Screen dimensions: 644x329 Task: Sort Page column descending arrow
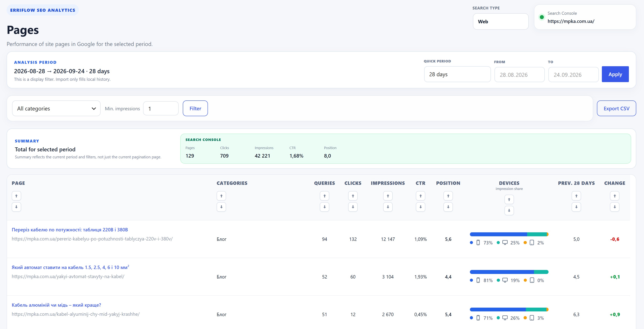pyautogui.click(x=16, y=207)
